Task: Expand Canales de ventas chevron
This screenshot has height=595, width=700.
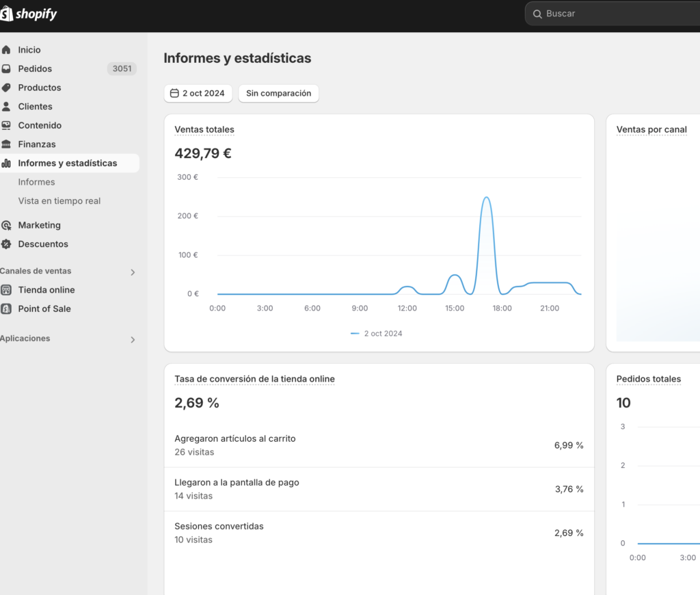Action: click(x=133, y=272)
